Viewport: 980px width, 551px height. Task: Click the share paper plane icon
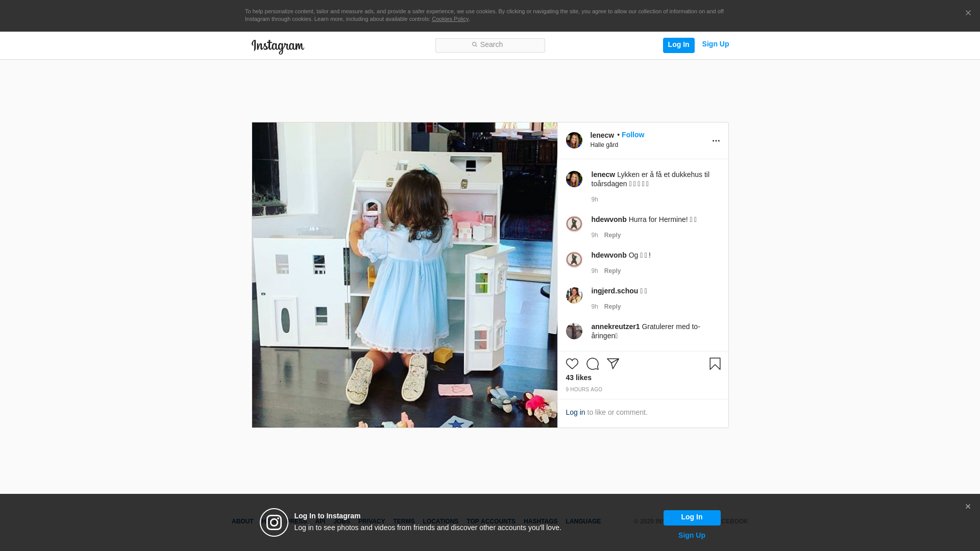pyautogui.click(x=612, y=364)
